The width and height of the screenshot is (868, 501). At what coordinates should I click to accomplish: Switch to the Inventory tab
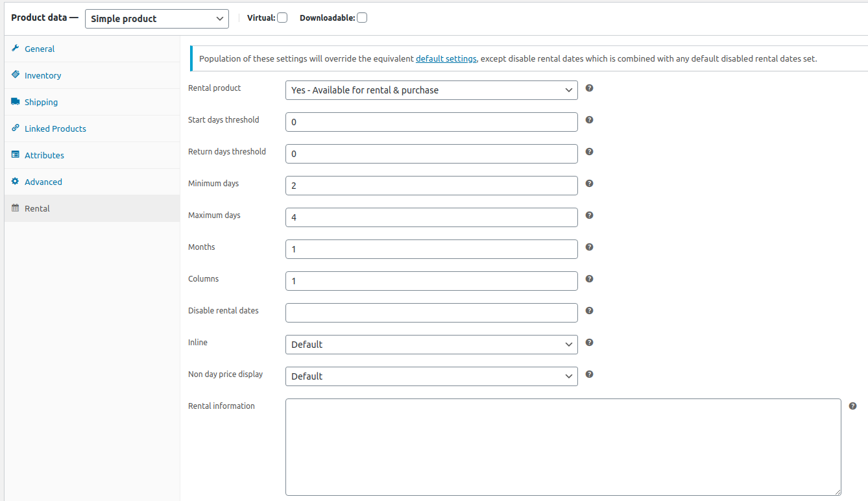pyautogui.click(x=43, y=76)
